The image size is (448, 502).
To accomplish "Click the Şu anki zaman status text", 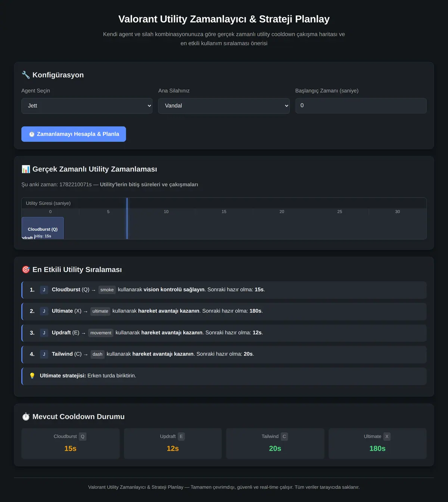I will [x=110, y=185].
